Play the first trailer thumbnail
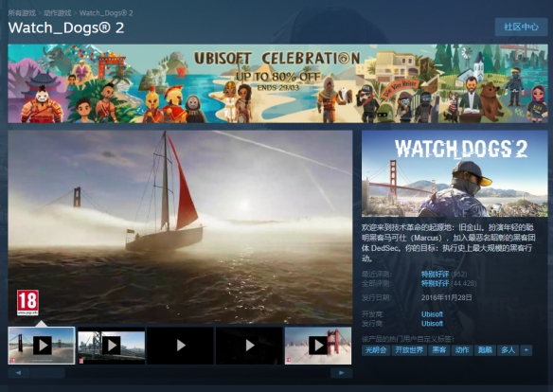 (42, 346)
